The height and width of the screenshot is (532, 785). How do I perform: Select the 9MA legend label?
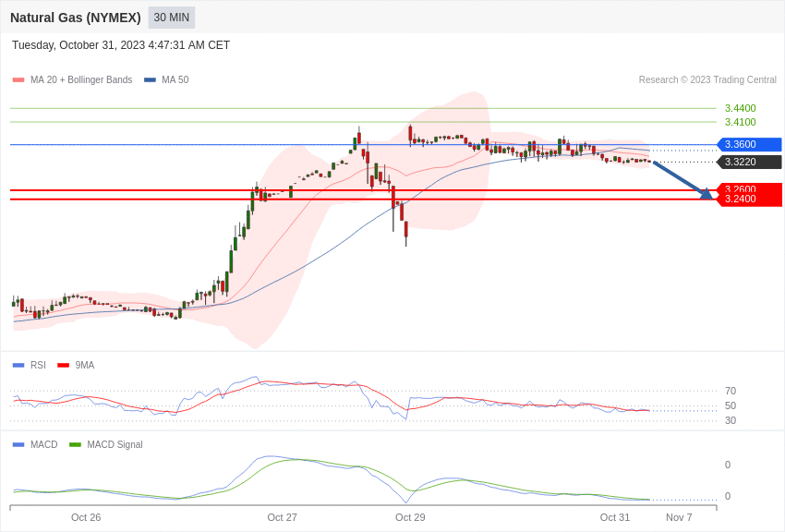tap(85, 366)
